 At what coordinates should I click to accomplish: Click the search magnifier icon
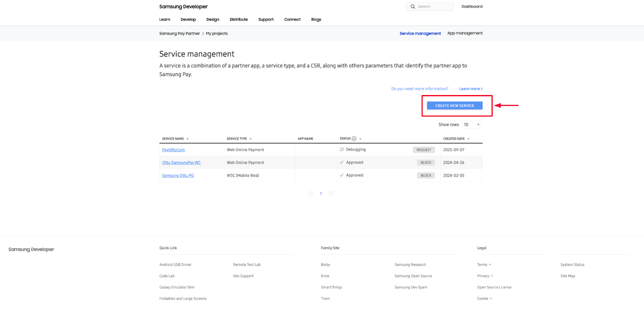(x=413, y=6)
